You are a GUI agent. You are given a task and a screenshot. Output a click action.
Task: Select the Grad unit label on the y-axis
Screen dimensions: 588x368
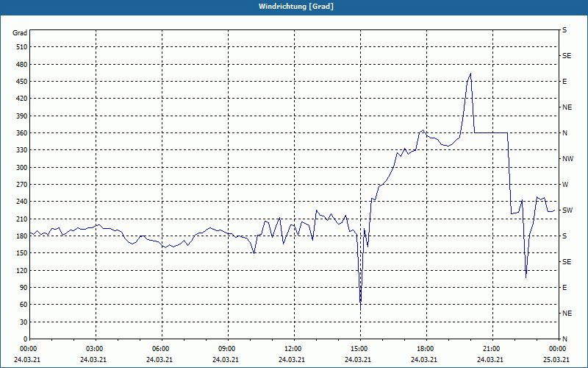(x=20, y=33)
